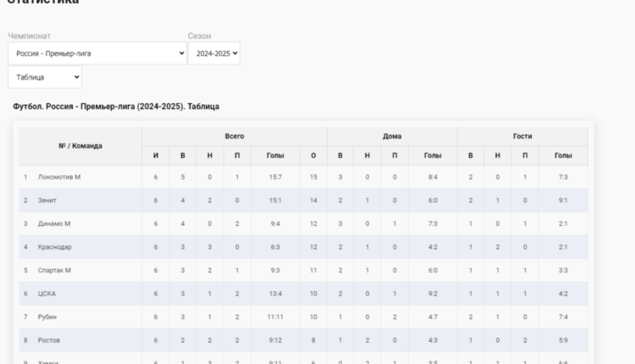Click Ростов away goals 5:9
This screenshot has height=364, width=635.
pos(563,340)
